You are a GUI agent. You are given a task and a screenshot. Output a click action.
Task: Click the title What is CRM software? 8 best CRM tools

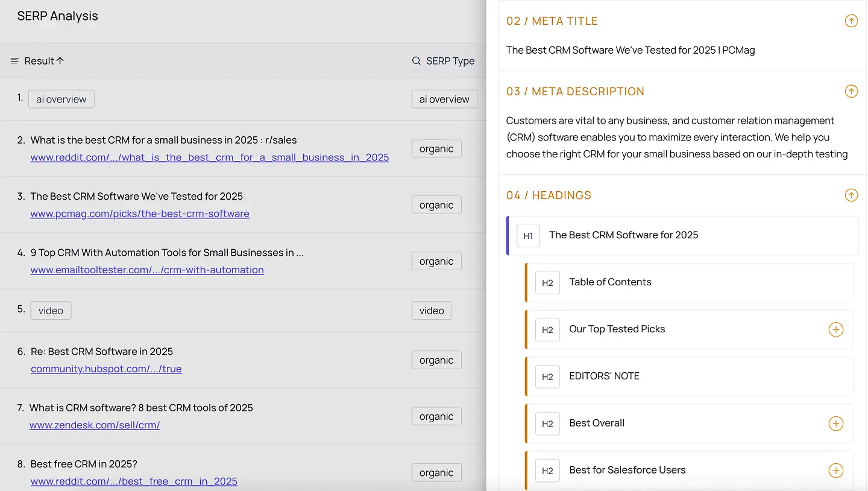(141, 408)
